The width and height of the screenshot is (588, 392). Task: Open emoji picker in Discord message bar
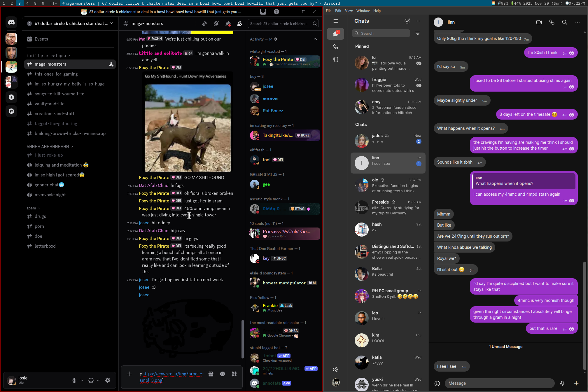coord(223,374)
